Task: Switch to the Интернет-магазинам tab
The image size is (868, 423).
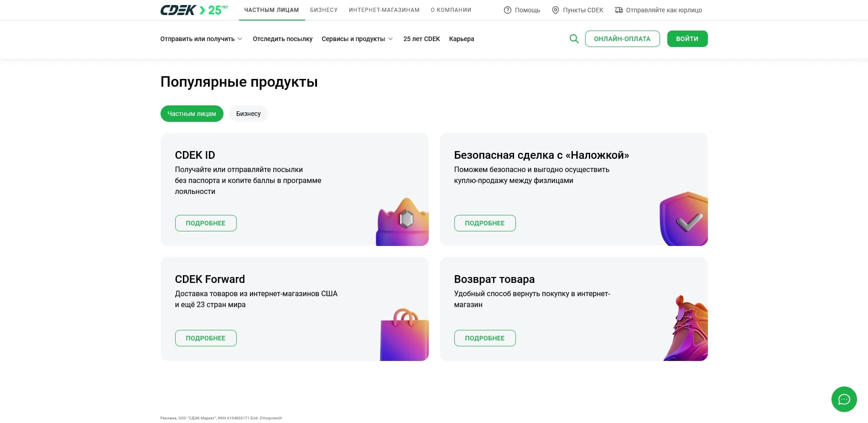Action: (x=384, y=10)
